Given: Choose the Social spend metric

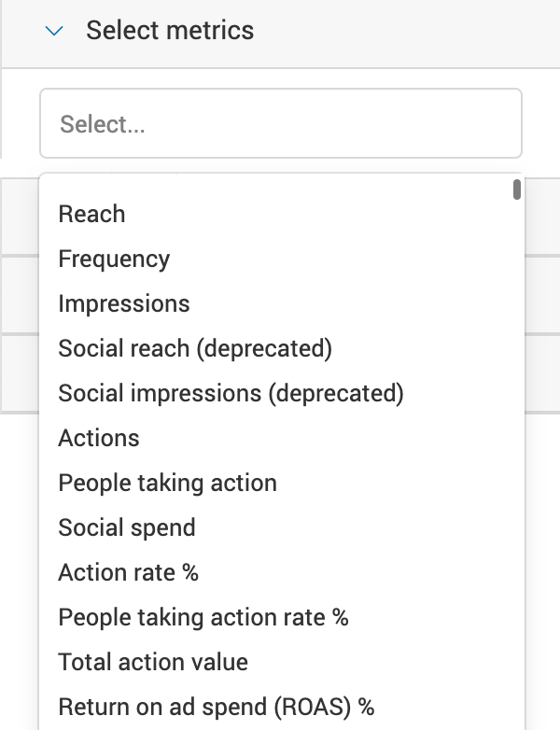Looking at the screenshot, I should (x=127, y=527).
